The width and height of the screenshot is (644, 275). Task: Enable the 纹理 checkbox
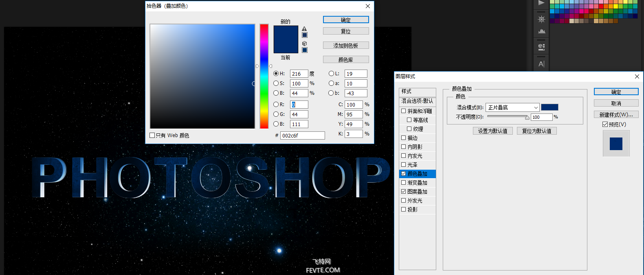(x=409, y=129)
